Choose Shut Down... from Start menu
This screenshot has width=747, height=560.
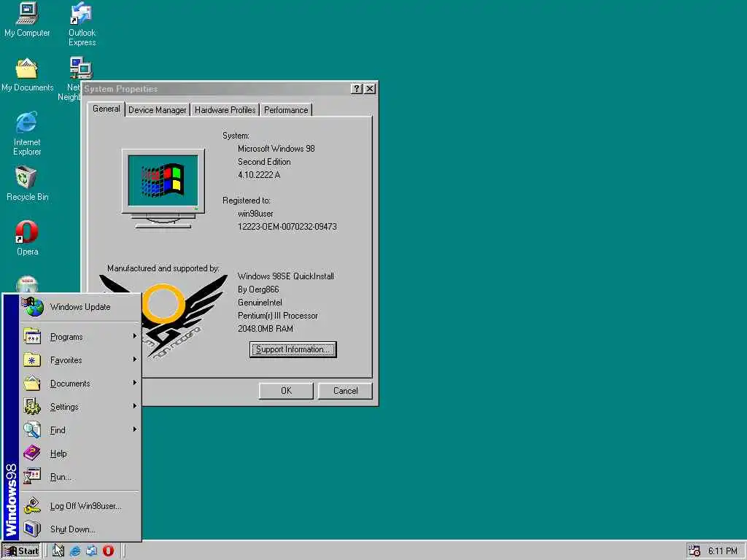[80, 529]
